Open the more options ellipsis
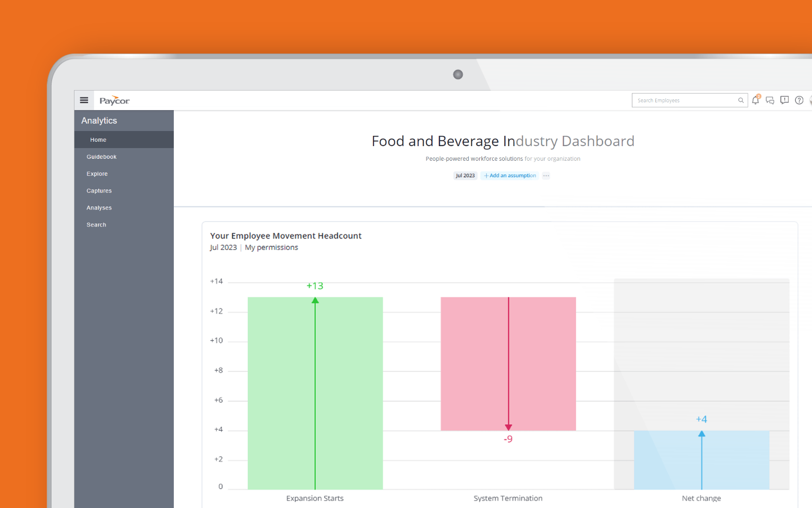The height and width of the screenshot is (508, 812). click(546, 176)
